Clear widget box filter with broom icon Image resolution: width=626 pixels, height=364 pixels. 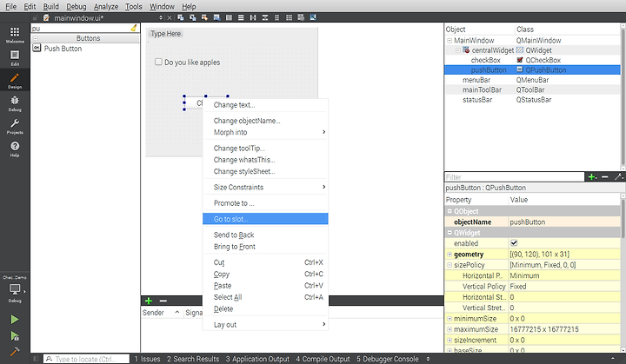click(x=134, y=28)
